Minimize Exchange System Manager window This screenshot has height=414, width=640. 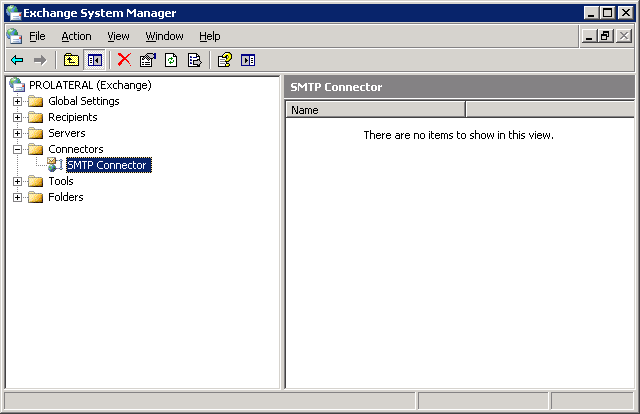(x=591, y=13)
